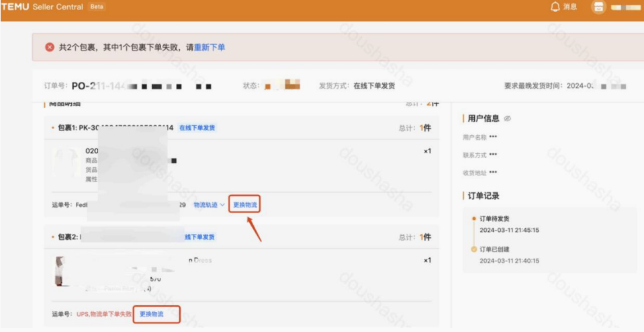Click the 重新下单 link in alert
The height and width of the screenshot is (332, 644).
210,47
